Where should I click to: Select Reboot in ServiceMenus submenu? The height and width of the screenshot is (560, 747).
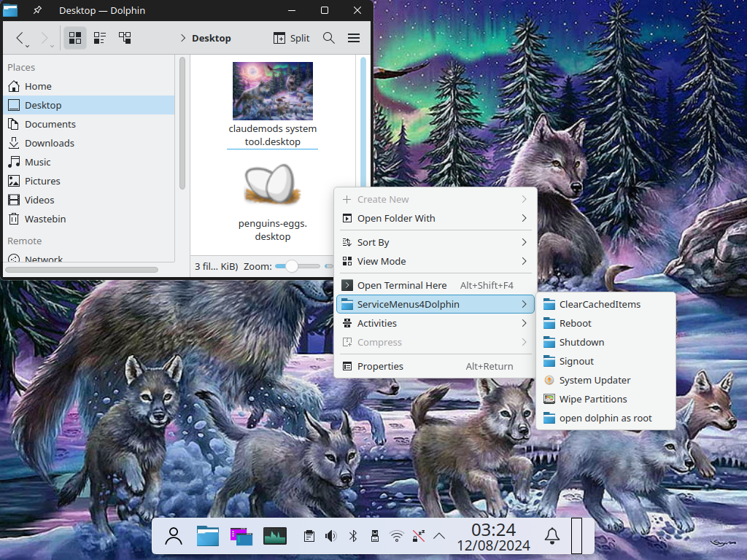tap(606, 323)
